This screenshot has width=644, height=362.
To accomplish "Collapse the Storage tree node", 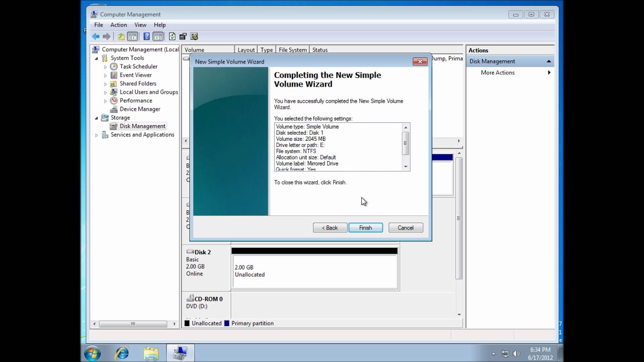I will (x=97, y=118).
